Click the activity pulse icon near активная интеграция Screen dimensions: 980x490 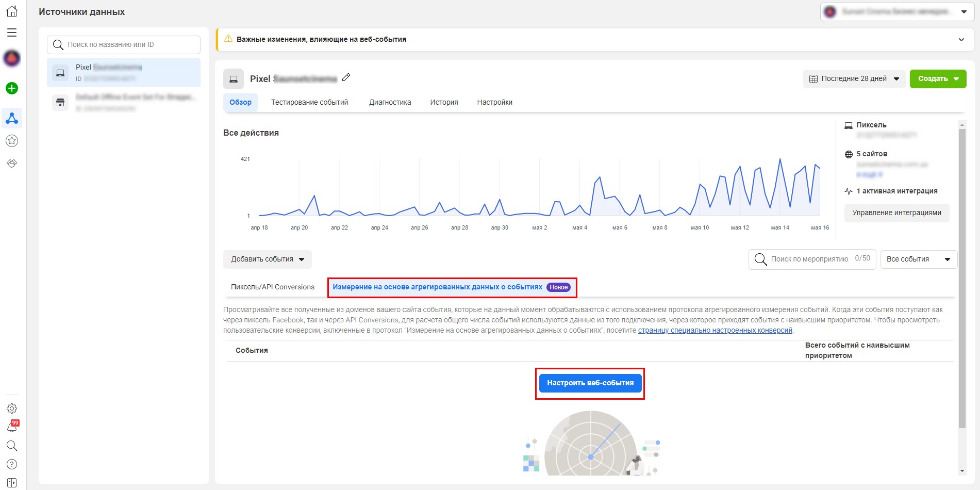pos(849,191)
